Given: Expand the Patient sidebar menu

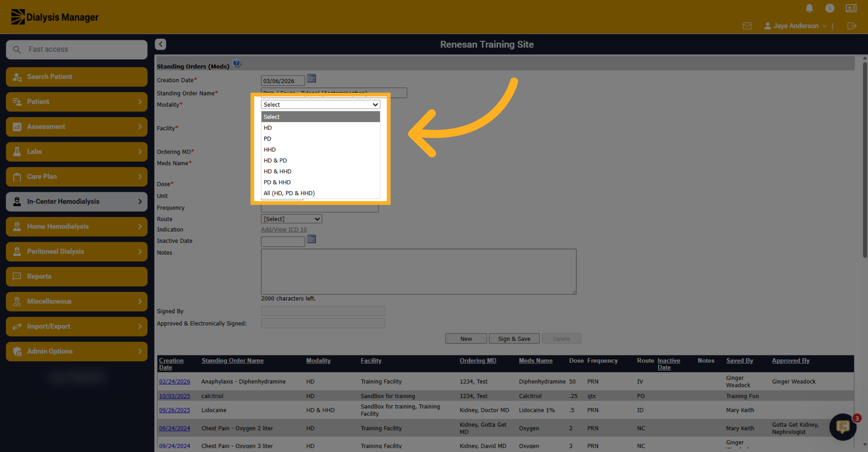Looking at the screenshot, I should 77,102.
